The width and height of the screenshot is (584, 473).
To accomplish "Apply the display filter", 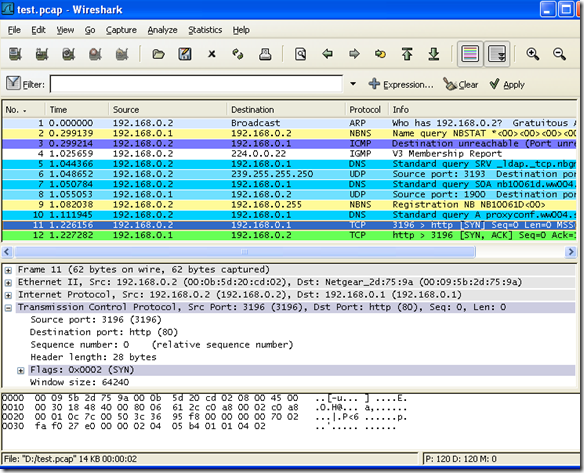I will tap(507, 85).
